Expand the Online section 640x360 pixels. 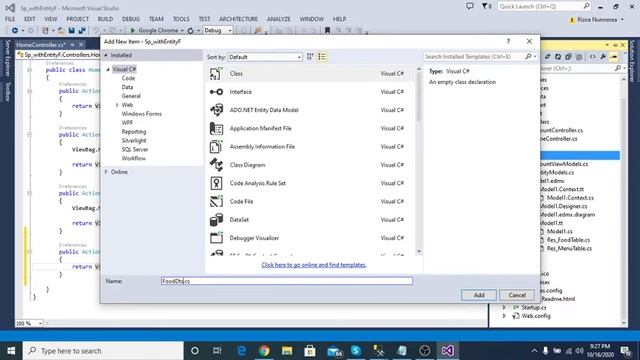pyautogui.click(x=106, y=172)
